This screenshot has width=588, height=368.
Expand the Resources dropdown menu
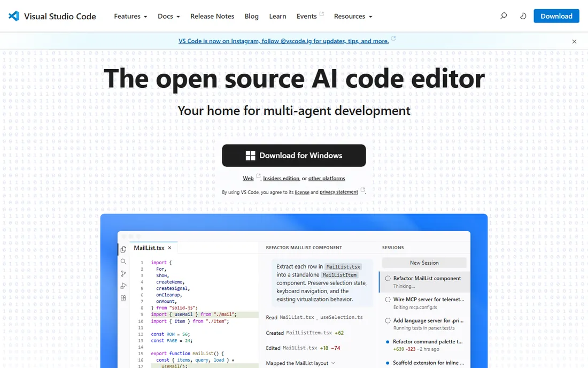(353, 16)
